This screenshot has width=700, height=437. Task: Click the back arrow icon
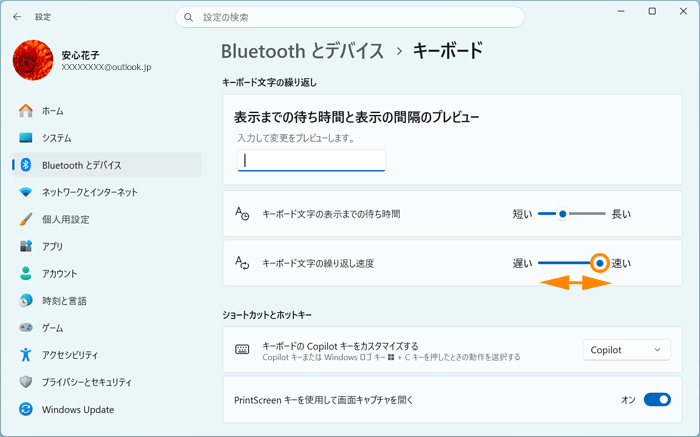(17, 17)
